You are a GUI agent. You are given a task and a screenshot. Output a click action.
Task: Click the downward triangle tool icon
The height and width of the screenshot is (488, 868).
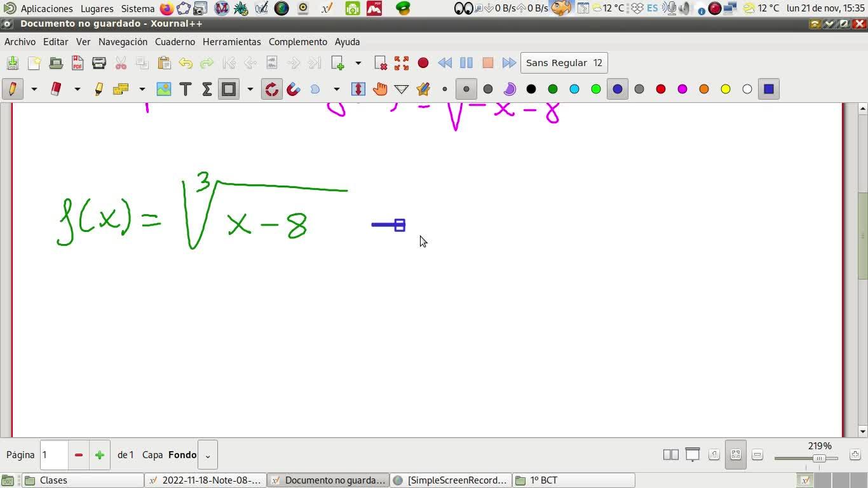coord(402,89)
